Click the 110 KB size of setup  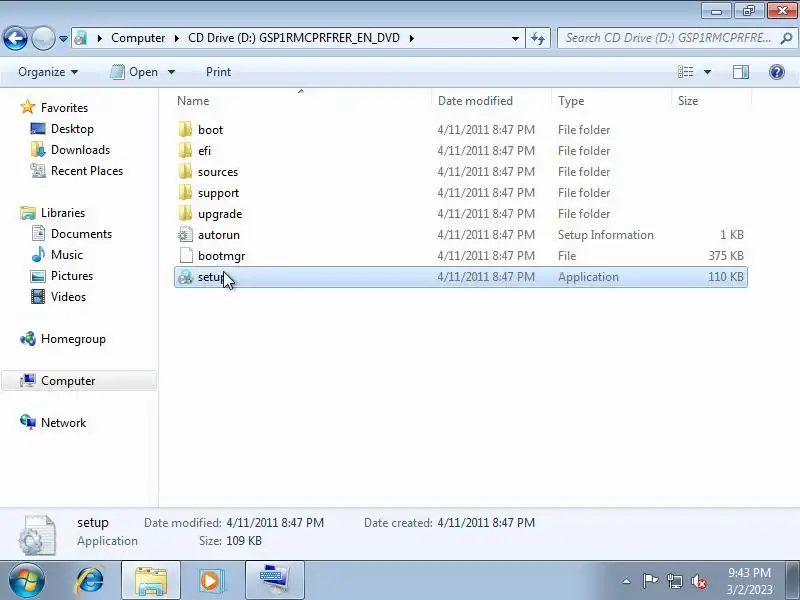pos(726,277)
